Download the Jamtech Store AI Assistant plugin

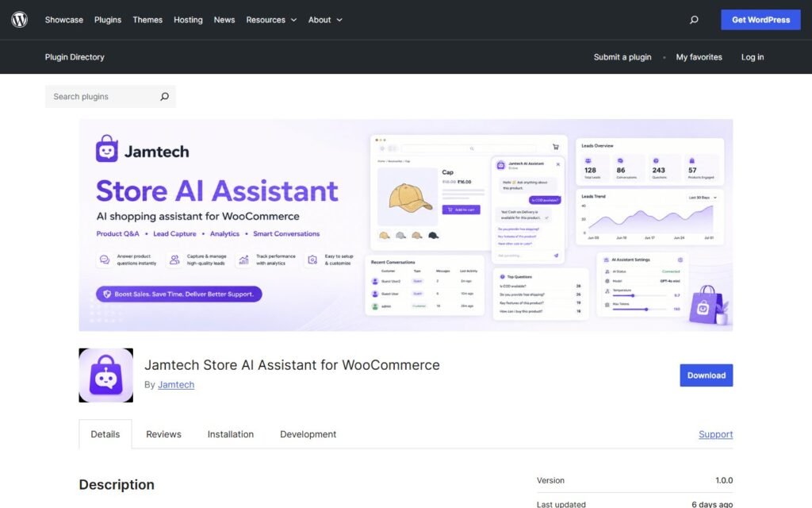point(707,375)
